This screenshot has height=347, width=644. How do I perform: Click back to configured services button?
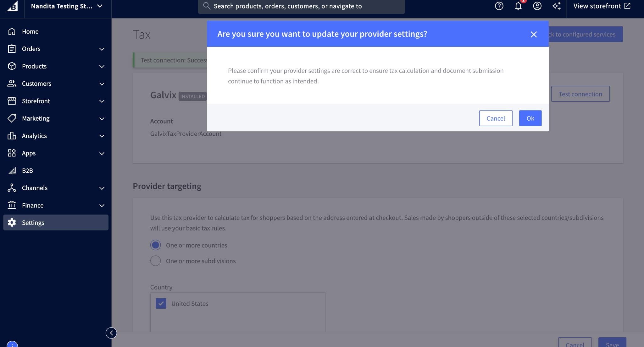coord(586,34)
